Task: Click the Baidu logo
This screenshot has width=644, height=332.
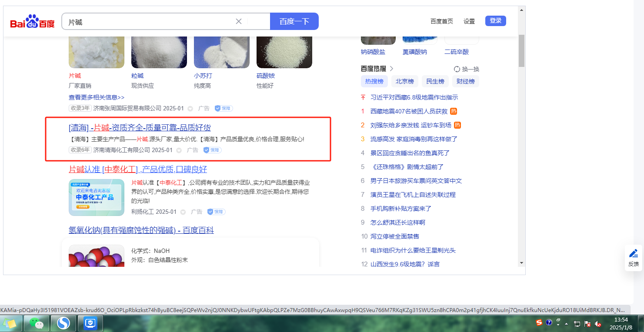Action: [33, 21]
